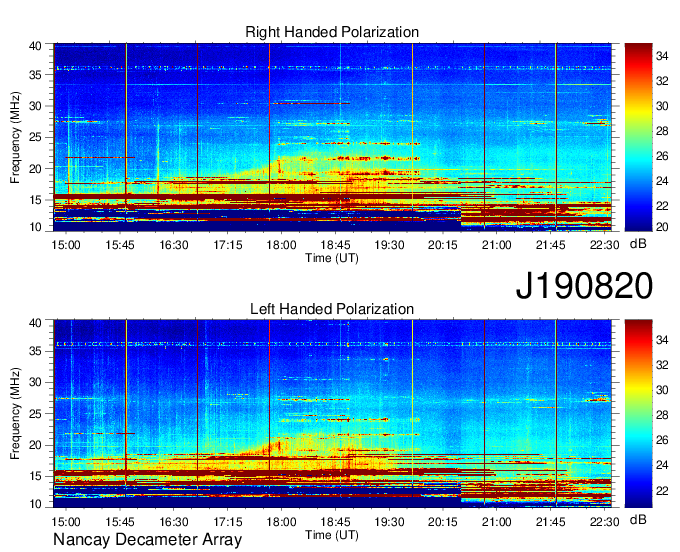Click the 10 MHz tick on left-handed frequency axis
Viewport: 680px width, 552px height.
pos(35,503)
